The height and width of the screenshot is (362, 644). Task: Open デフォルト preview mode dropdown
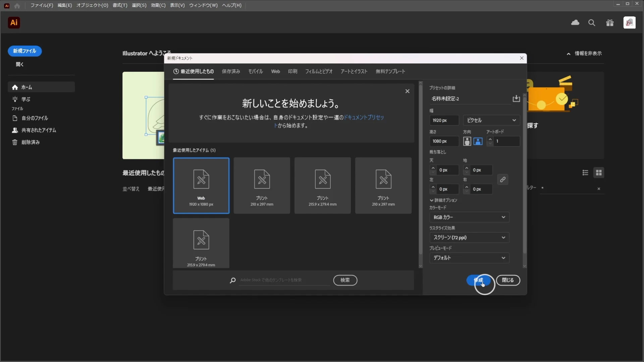[x=469, y=258]
